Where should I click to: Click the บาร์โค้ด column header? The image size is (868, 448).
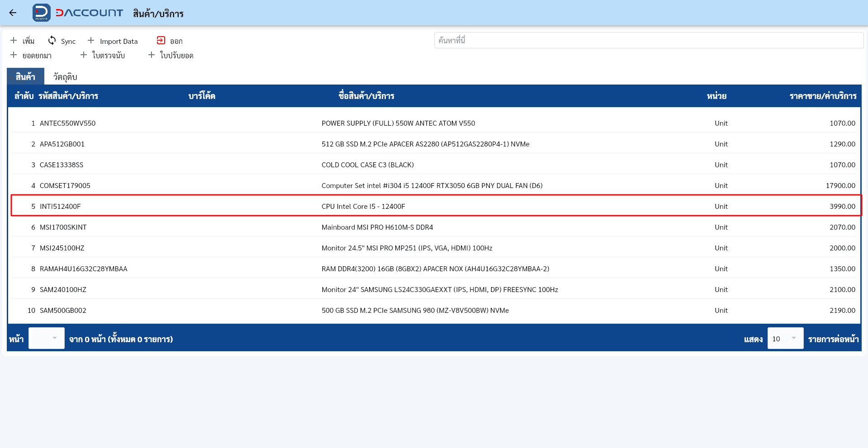tap(202, 96)
